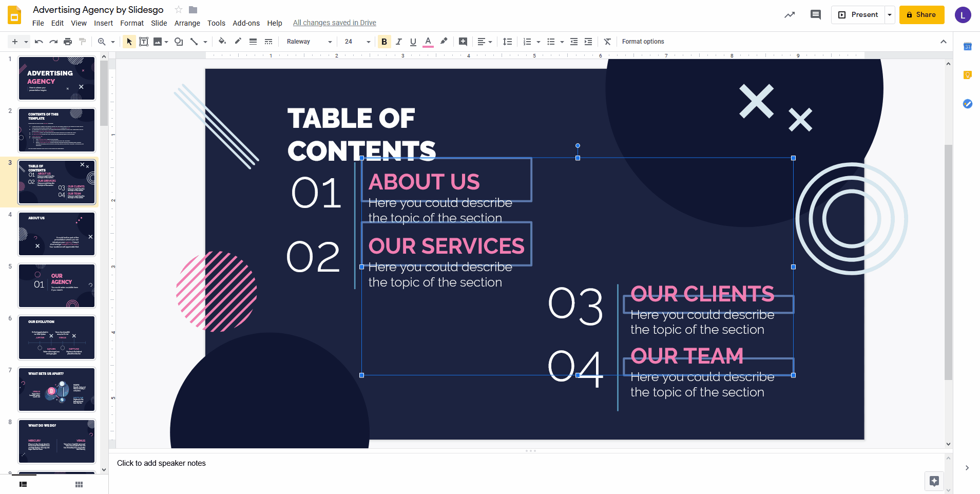The width and height of the screenshot is (980, 494).
Task: Click the Insert image icon
Action: [158, 42]
